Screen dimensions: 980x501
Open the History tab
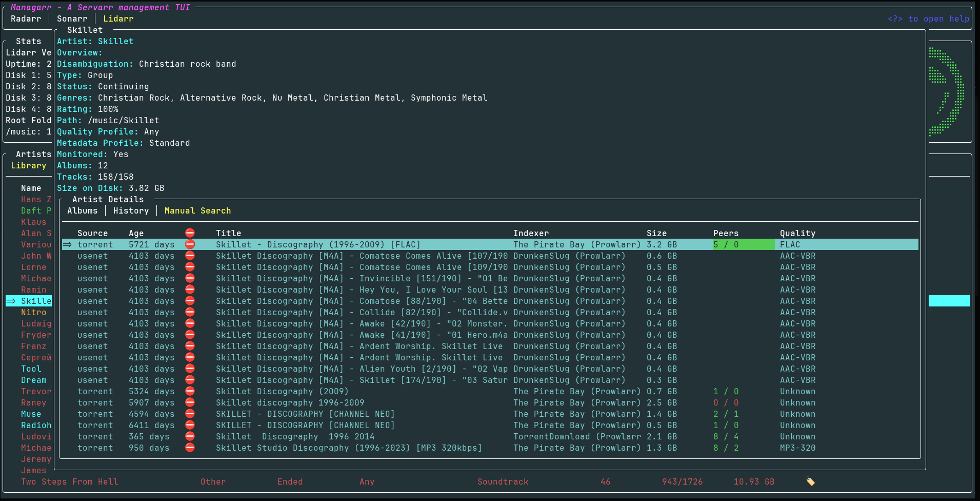click(x=131, y=210)
